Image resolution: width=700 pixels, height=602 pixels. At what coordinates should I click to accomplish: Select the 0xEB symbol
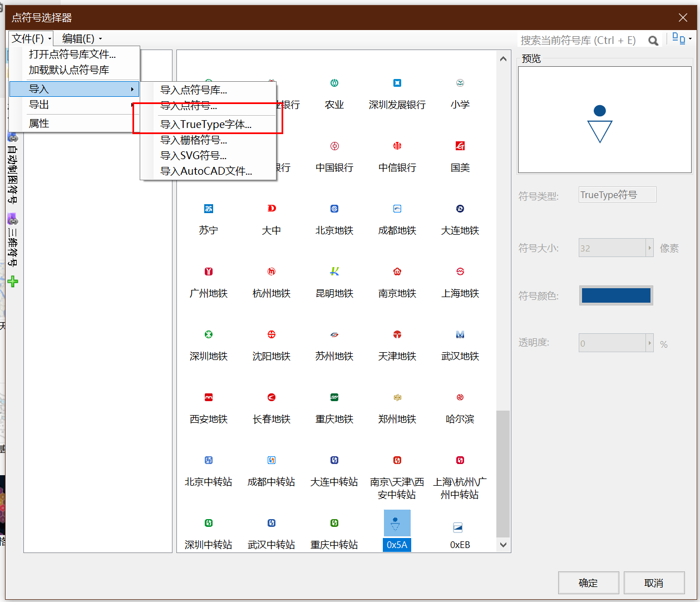[x=458, y=527]
